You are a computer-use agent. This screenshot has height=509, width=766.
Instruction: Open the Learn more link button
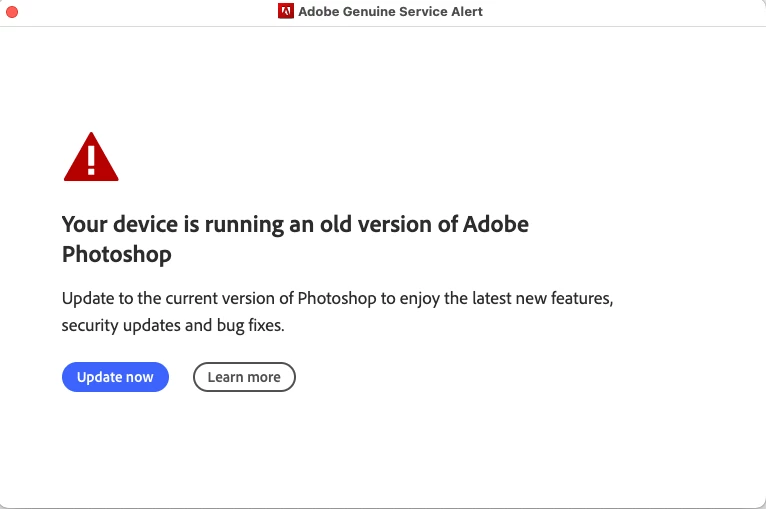tap(244, 377)
